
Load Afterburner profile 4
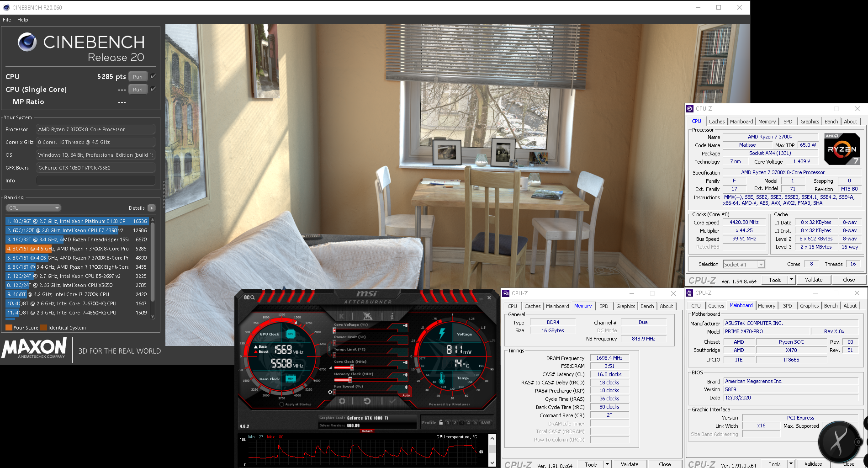468,423
